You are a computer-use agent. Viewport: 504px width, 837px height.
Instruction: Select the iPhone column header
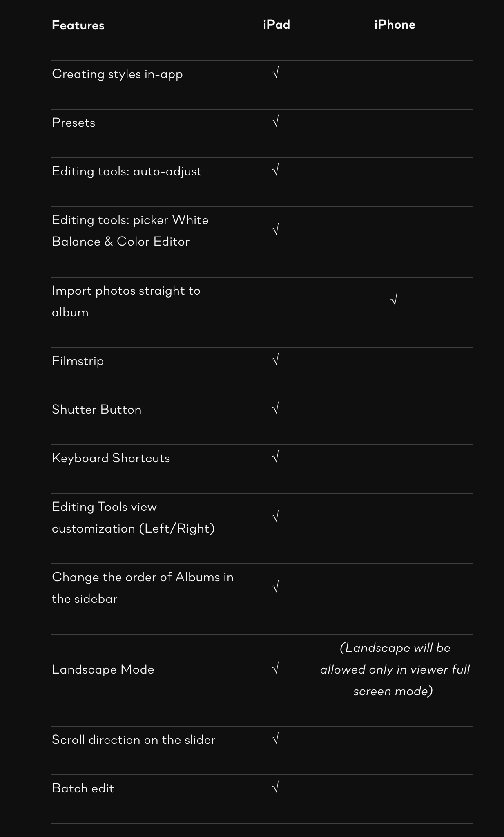(395, 25)
